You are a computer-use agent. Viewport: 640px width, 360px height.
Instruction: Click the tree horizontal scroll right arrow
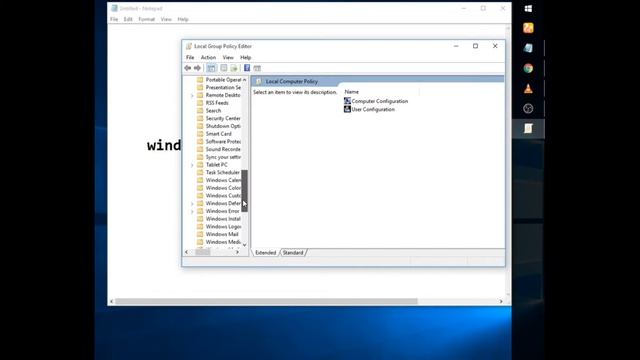click(x=237, y=252)
